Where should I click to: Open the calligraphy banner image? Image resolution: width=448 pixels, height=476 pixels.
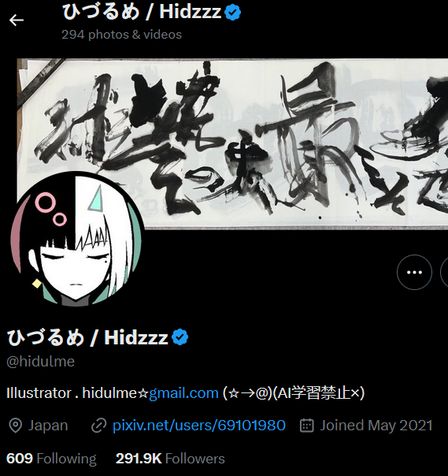pyautogui.click(x=232, y=143)
